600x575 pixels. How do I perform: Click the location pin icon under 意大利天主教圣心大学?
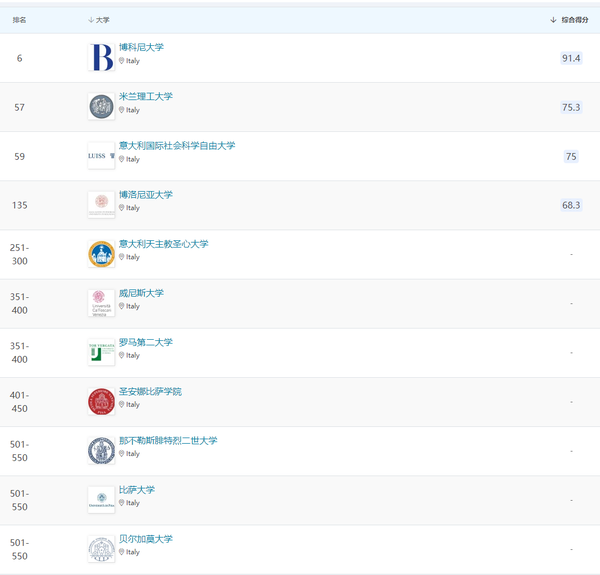click(x=121, y=257)
